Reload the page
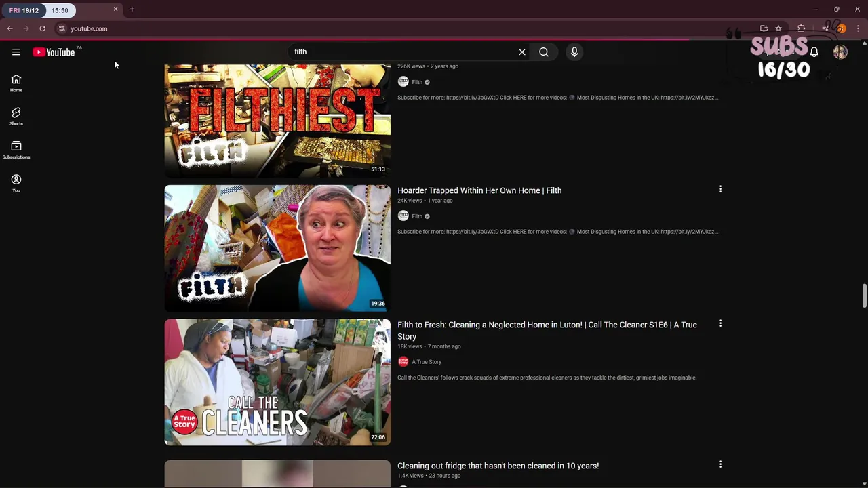This screenshot has width=868, height=488. (42, 28)
